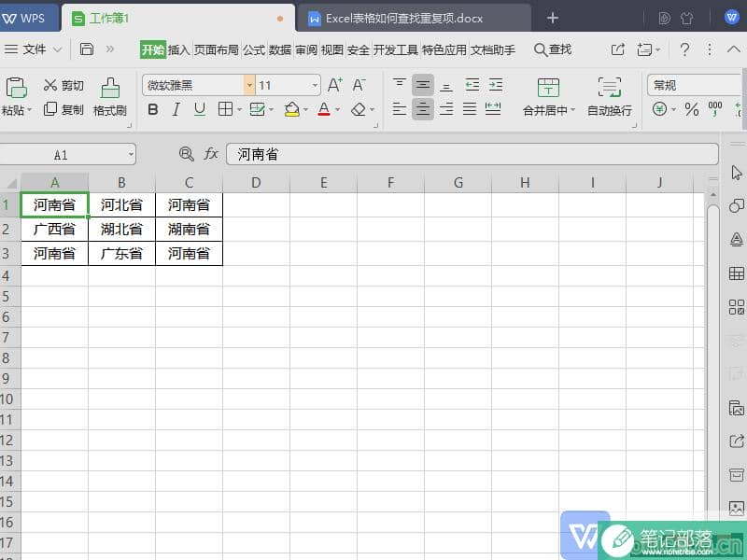Viewport: 747px width, 560px height.
Task: Click the eraser clear format icon
Action: [359, 109]
